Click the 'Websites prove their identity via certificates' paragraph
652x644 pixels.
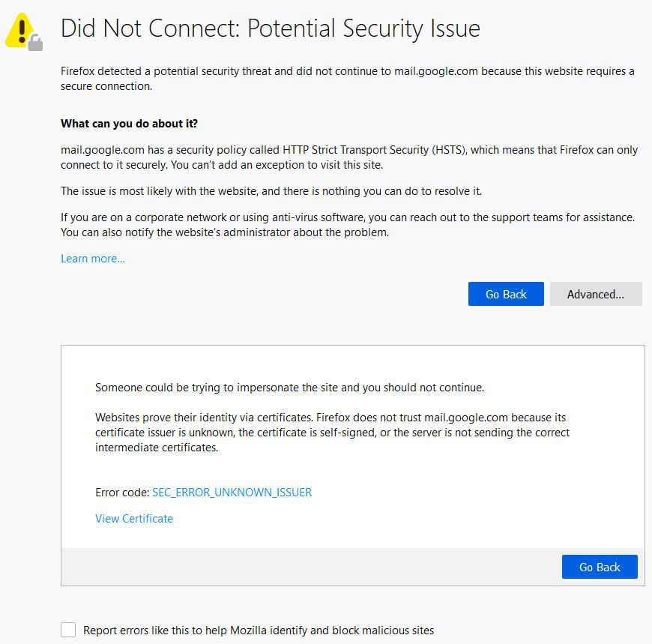(332, 433)
